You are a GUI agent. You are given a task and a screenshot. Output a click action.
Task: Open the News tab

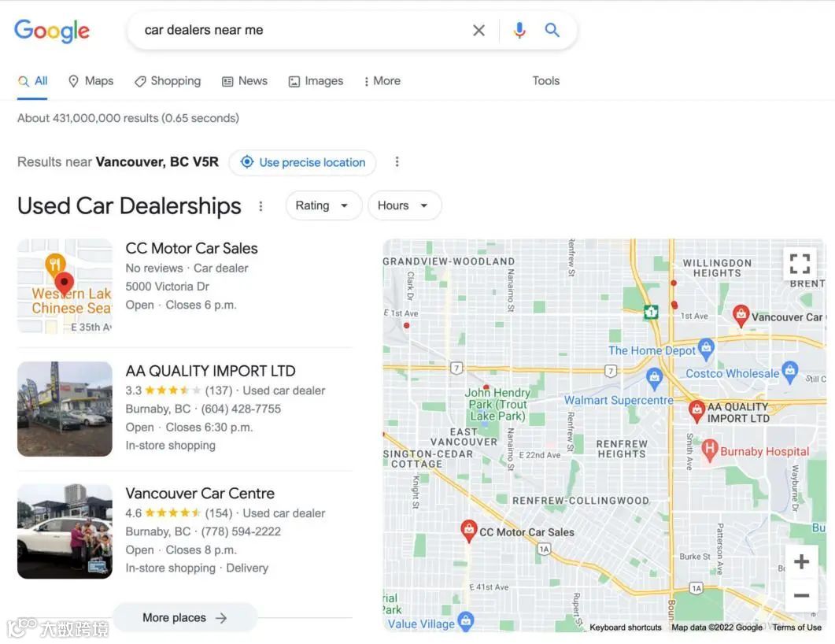(x=245, y=81)
